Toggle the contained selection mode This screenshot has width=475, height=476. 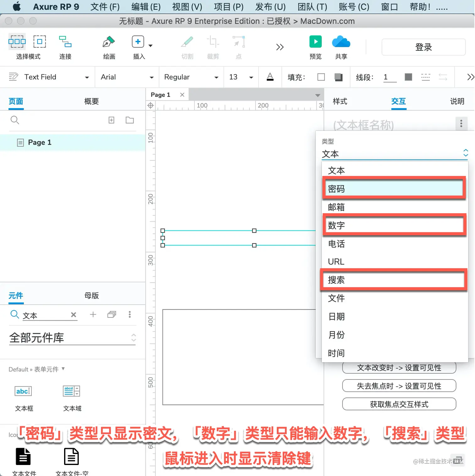tap(40, 42)
